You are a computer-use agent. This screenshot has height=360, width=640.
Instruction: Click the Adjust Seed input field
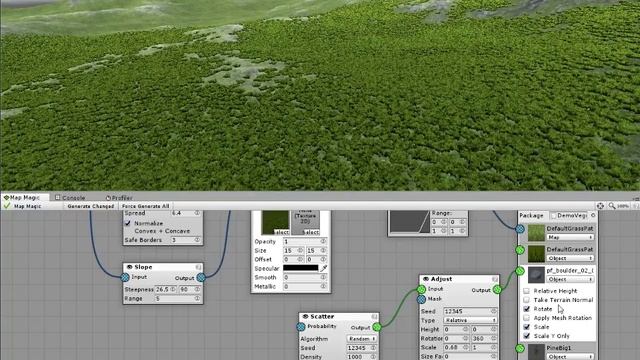[x=470, y=311]
